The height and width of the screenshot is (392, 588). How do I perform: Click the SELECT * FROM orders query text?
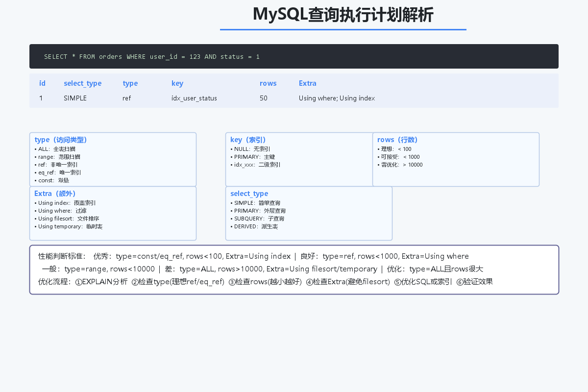pos(151,57)
